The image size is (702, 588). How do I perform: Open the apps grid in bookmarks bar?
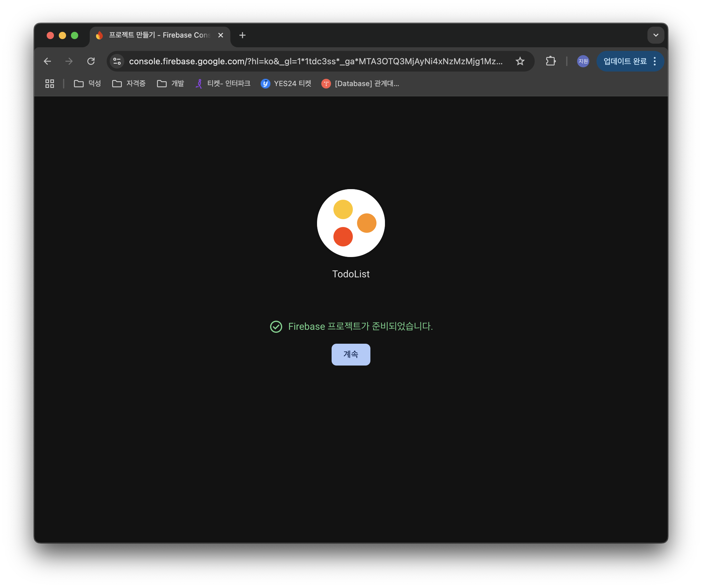pyautogui.click(x=50, y=84)
